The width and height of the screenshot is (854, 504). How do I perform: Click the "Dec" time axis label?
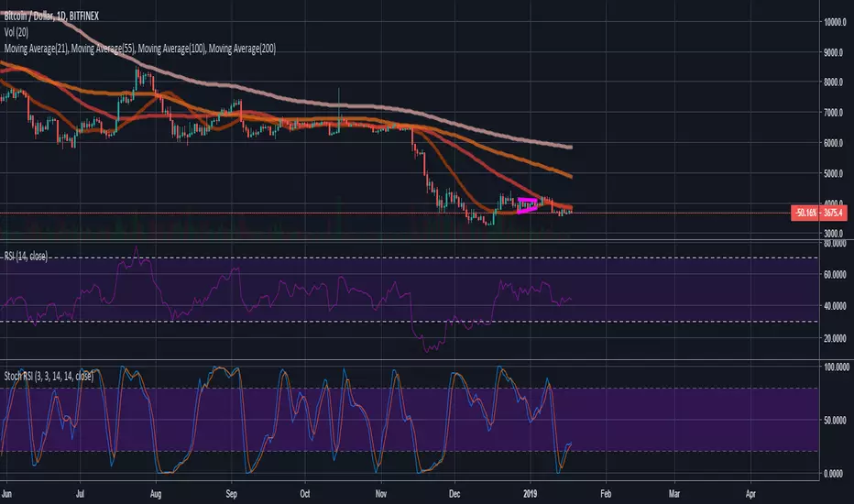click(454, 494)
